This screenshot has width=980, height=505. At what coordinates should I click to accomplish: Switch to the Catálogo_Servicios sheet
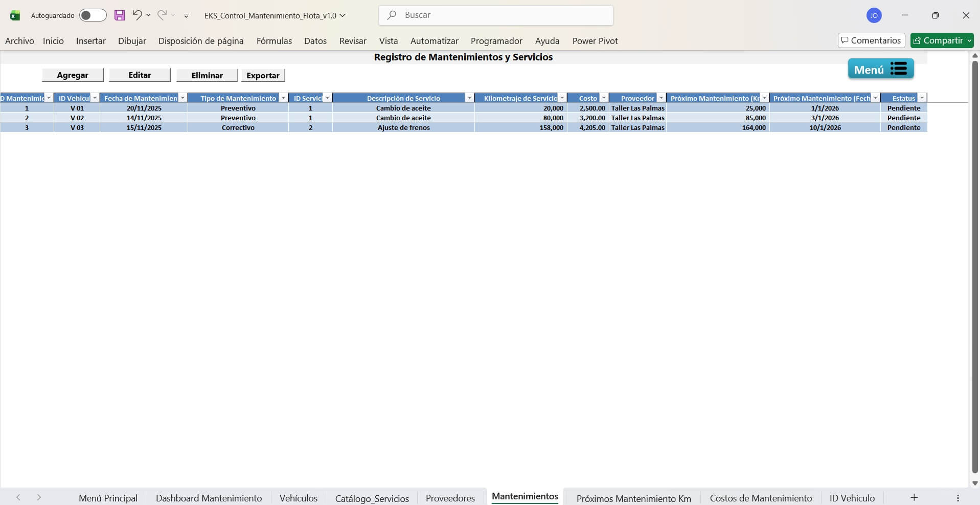[x=372, y=498]
